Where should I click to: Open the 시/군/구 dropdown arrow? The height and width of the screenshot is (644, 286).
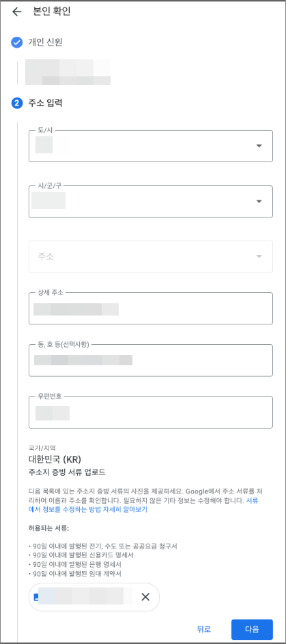pyautogui.click(x=259, y=202)
